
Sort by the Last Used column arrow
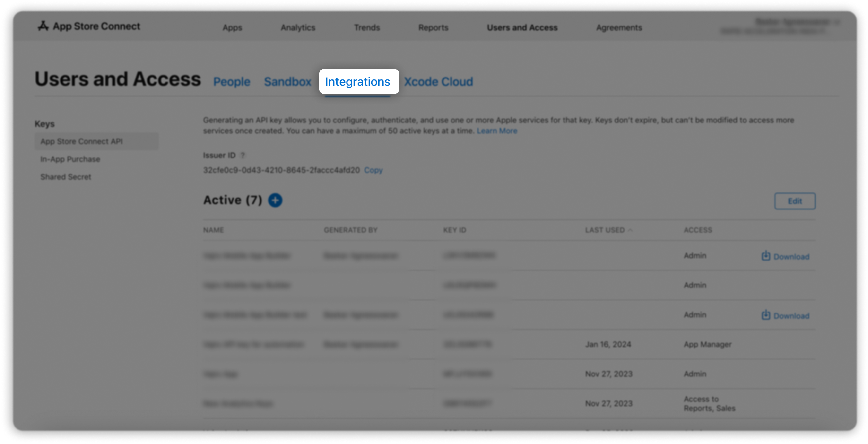(630, 230)
